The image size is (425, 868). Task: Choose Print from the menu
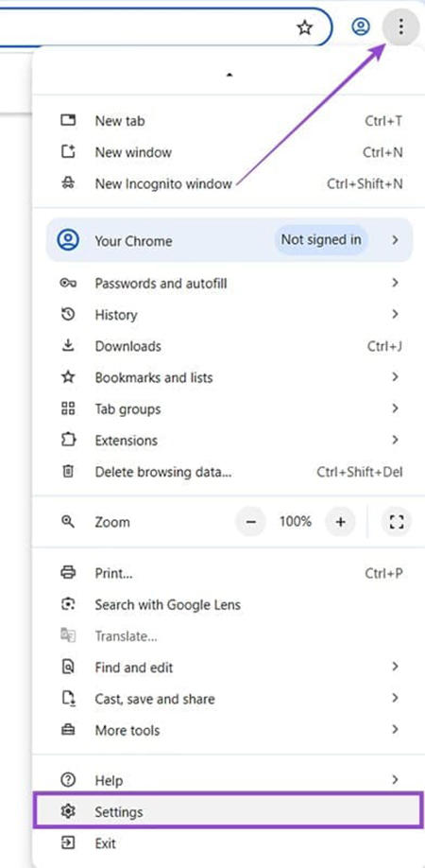coord(229,573)
